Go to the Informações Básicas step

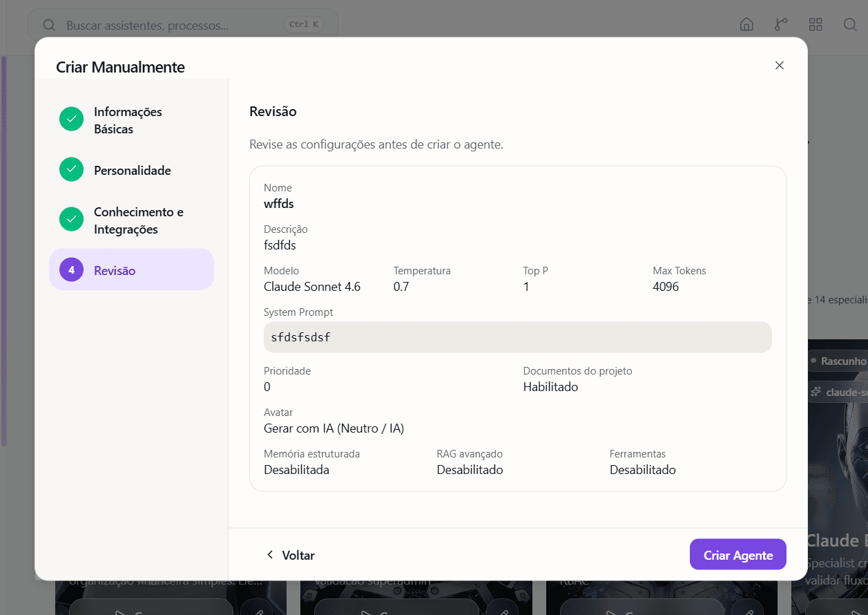point(131,120)
